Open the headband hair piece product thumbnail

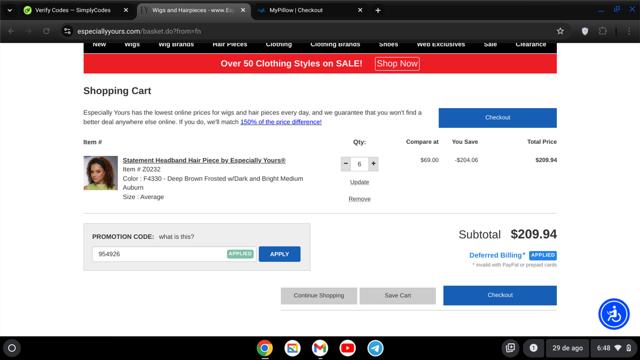point(100,173)
